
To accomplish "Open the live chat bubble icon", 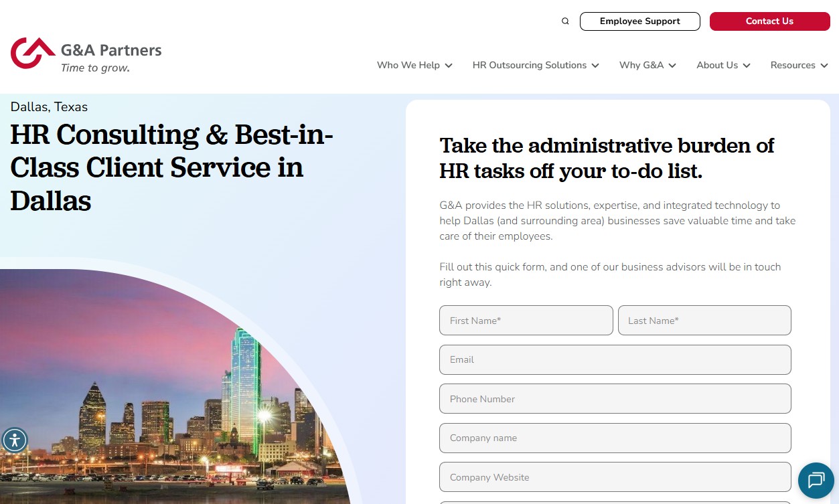I will tap(816, 481).
